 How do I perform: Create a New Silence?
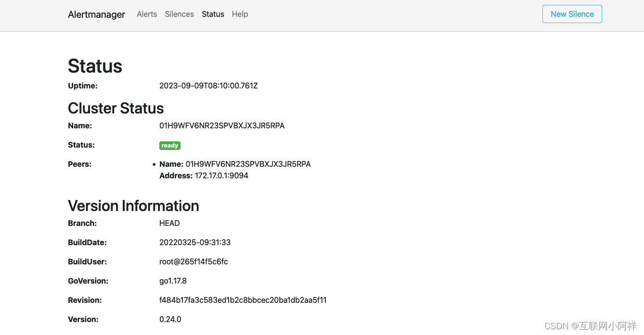click(x=572, y=14)
